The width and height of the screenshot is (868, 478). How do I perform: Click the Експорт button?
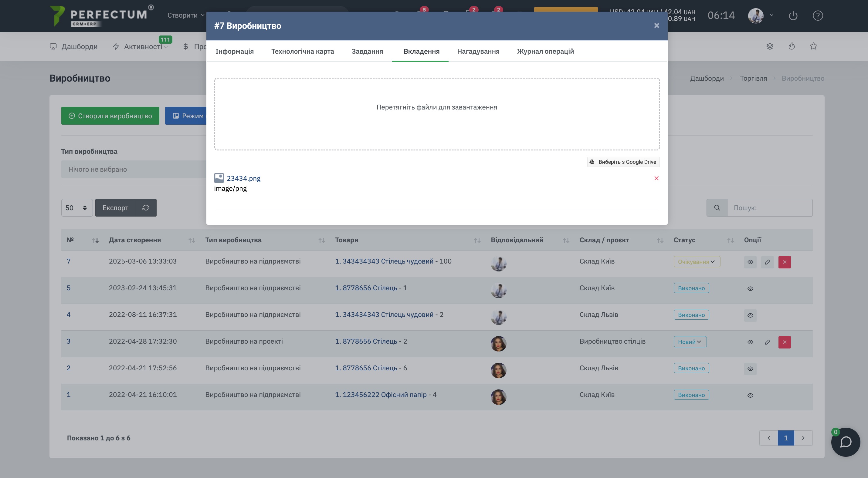click(115, 208)
